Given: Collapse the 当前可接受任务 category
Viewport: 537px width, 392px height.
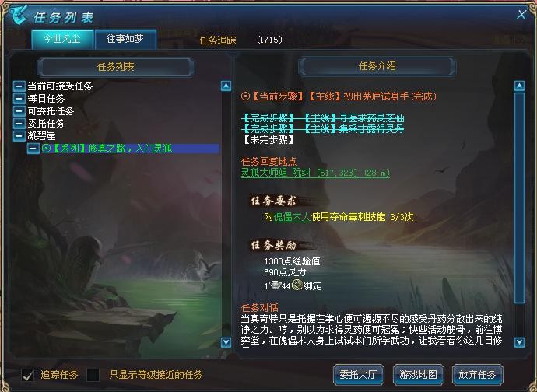Looking at the screenshot, I should point(19,86).
